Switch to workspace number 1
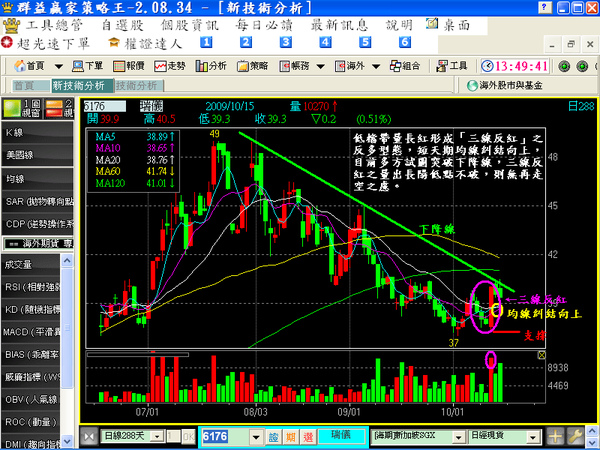Image resolution: width=600 pixels, height=450 pixels. [x=206, y=42]
